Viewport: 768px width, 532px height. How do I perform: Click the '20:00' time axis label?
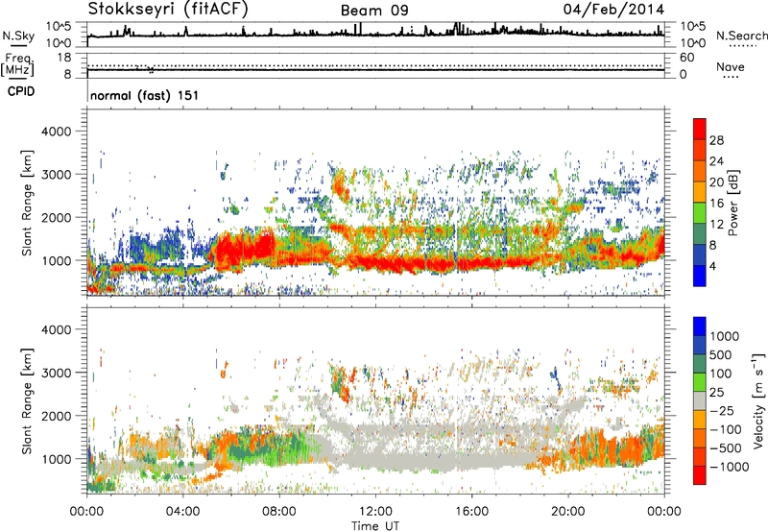pos(567,512)
